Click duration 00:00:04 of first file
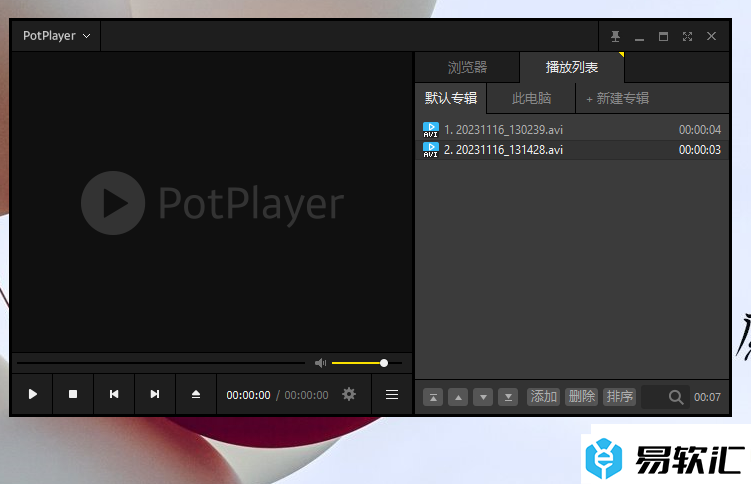Viewport: 751px width, 484px height. pos(700,130)
